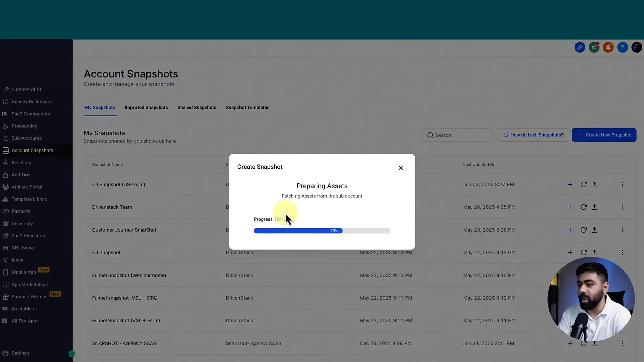Click Snapshot Name column header
Viewport: 644px width, 362px height.
pos(107,165)
